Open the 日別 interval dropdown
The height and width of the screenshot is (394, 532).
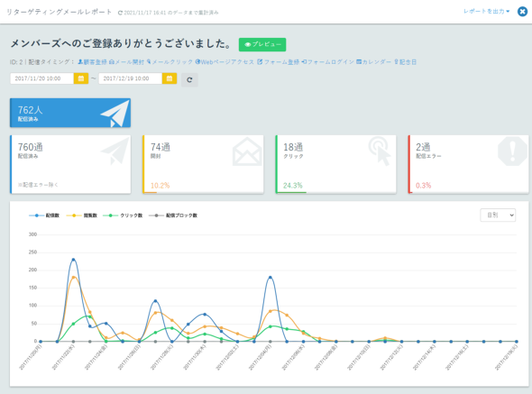tap(498, 215)
